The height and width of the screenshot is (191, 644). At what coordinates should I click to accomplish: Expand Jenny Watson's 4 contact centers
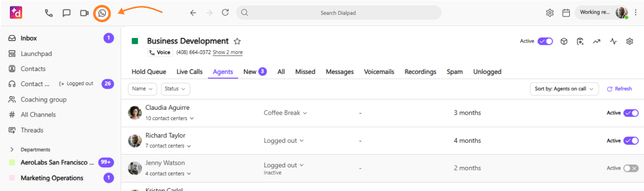click(x=168, y=174)
